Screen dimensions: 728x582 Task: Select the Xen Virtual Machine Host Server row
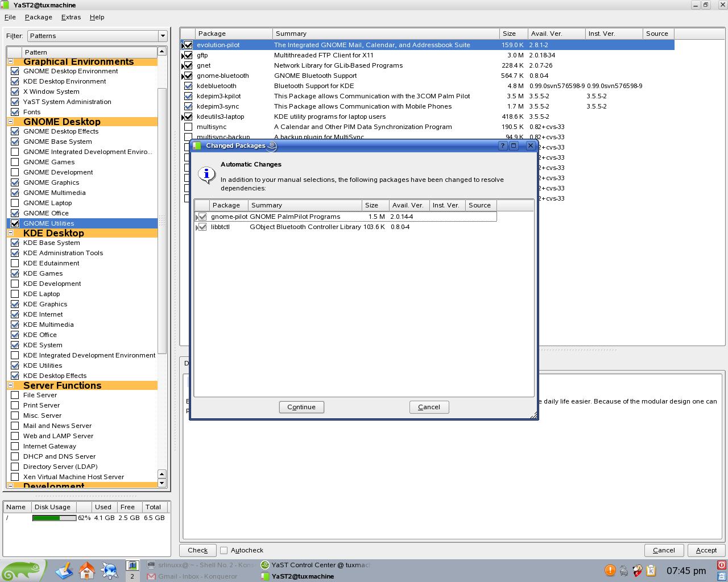click(82, 477)
